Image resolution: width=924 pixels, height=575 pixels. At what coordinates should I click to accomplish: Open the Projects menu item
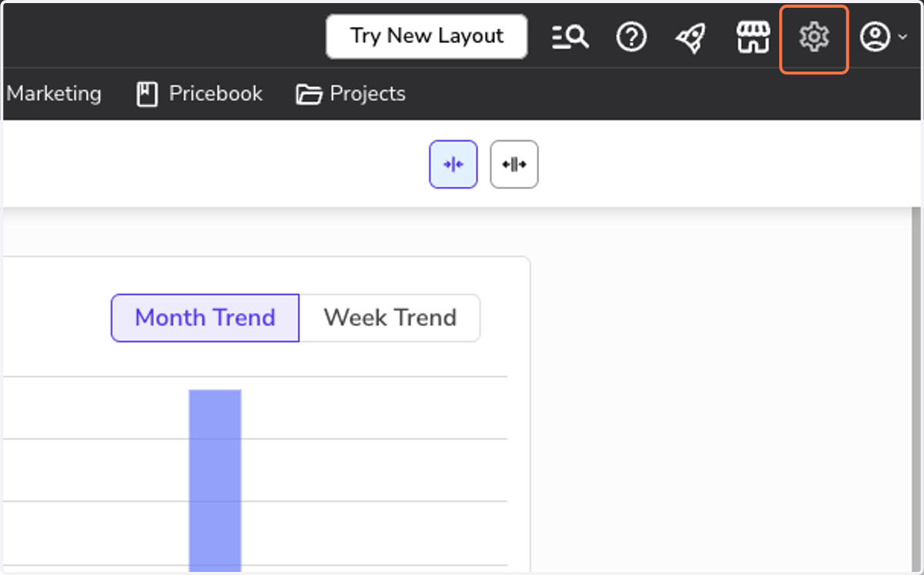coord(350,94)
